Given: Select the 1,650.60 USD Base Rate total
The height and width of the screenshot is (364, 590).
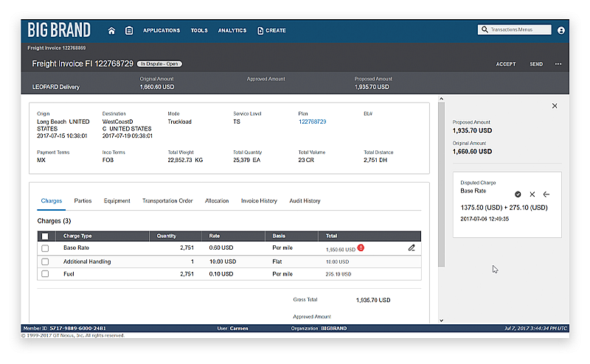Looking at the screenshot, I should [x=341, y=250].
